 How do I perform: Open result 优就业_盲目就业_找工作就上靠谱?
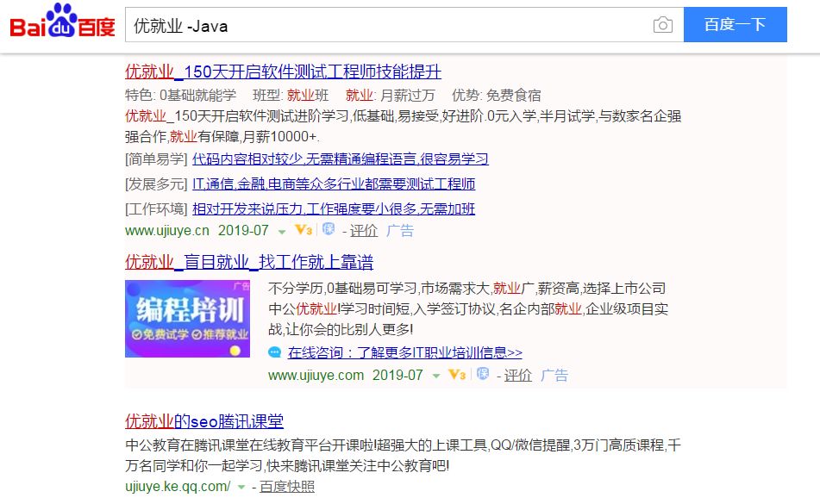(x=249, y=262)
